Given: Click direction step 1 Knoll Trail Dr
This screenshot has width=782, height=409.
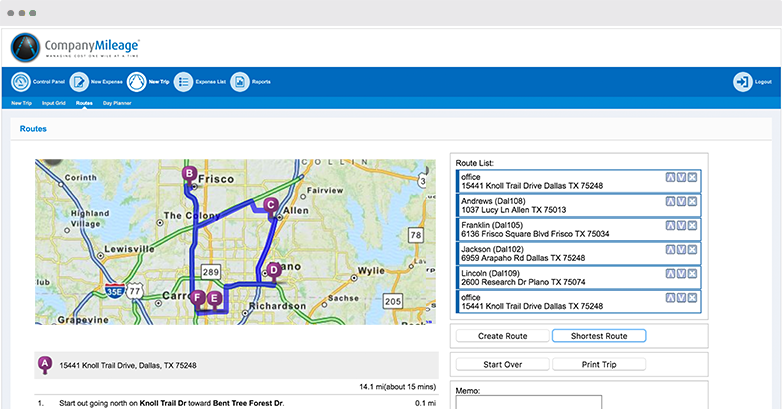Looking at the screenshot, I should tap(172, 403).
